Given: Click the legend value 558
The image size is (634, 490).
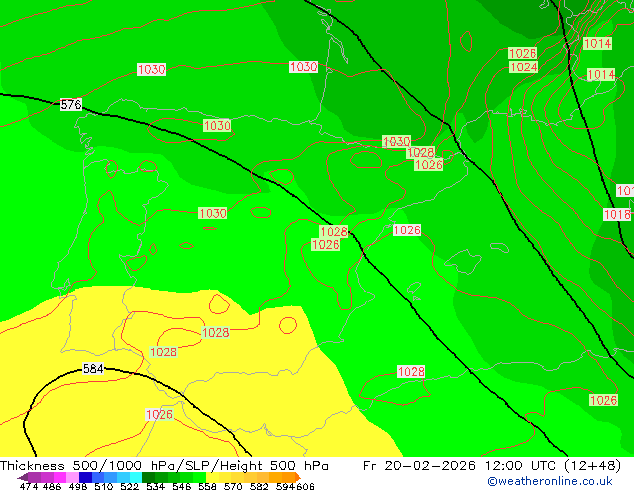Looking at the screenshot, I should 207,486.
